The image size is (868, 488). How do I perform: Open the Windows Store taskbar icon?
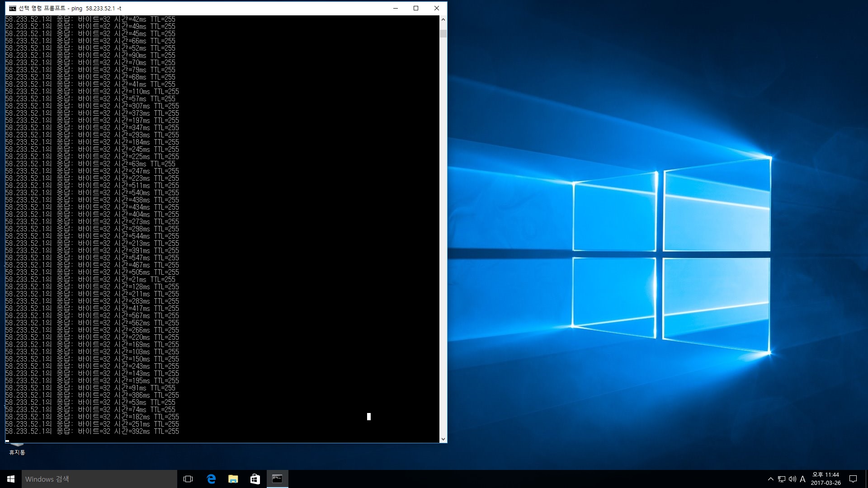[x=255, y=479]
